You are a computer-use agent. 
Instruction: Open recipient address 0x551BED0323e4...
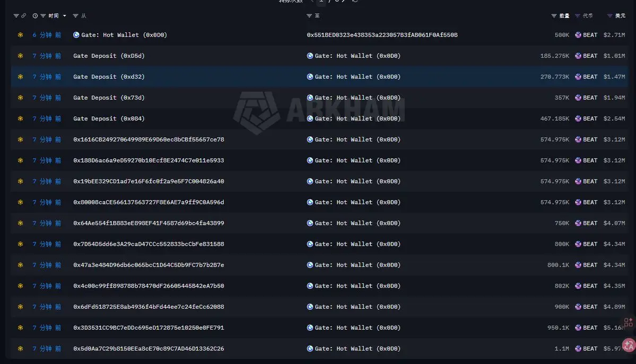coord(382,35)
